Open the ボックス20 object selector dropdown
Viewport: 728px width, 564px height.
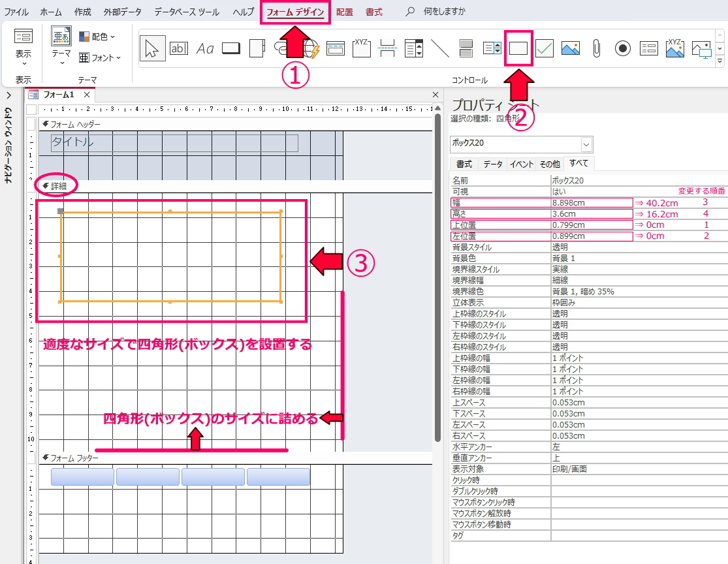tap(586, 144)
